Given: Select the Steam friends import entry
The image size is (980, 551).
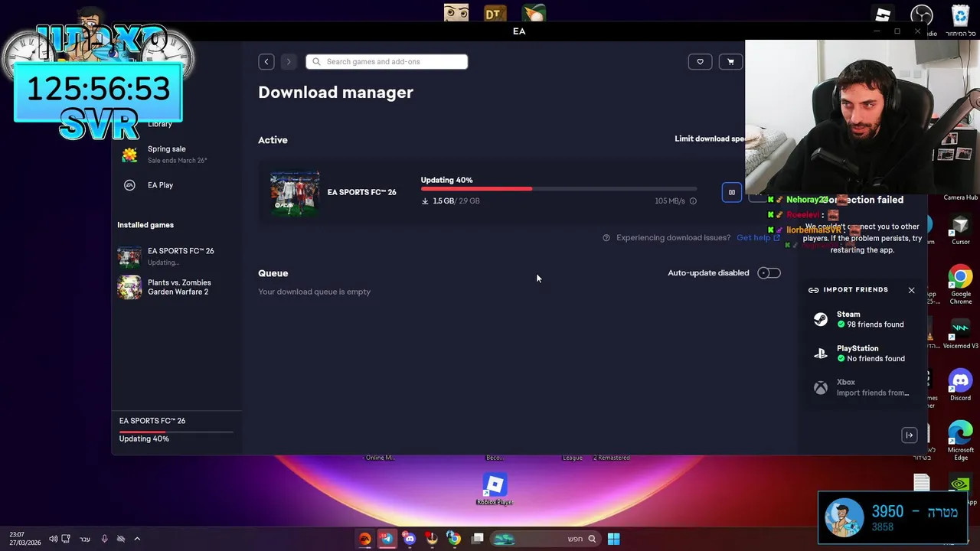Looking at the screenshot, I should coord(861,319).
